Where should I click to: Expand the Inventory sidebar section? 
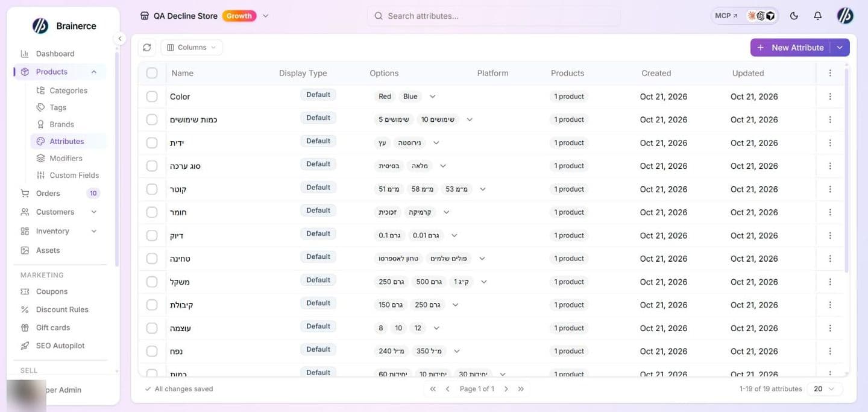[x=93, y=231]
